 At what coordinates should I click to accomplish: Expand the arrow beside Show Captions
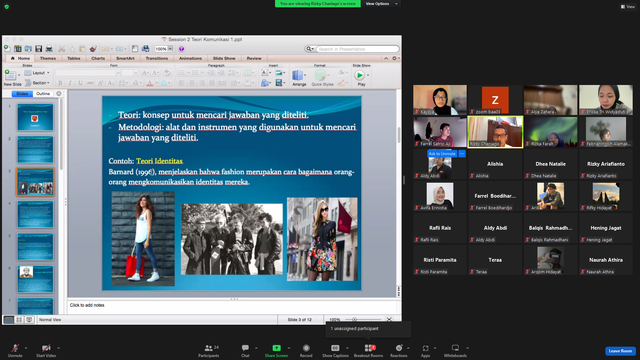coord(347,348)
